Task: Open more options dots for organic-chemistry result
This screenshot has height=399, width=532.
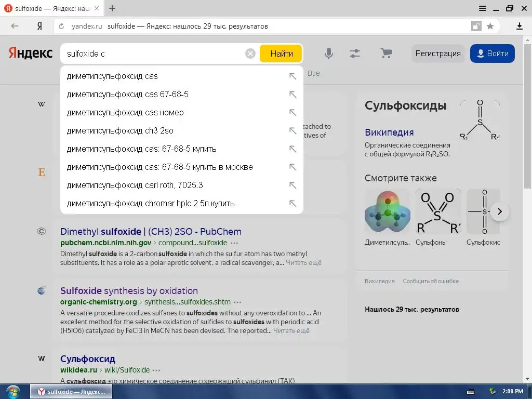Action: click(237, 302)
